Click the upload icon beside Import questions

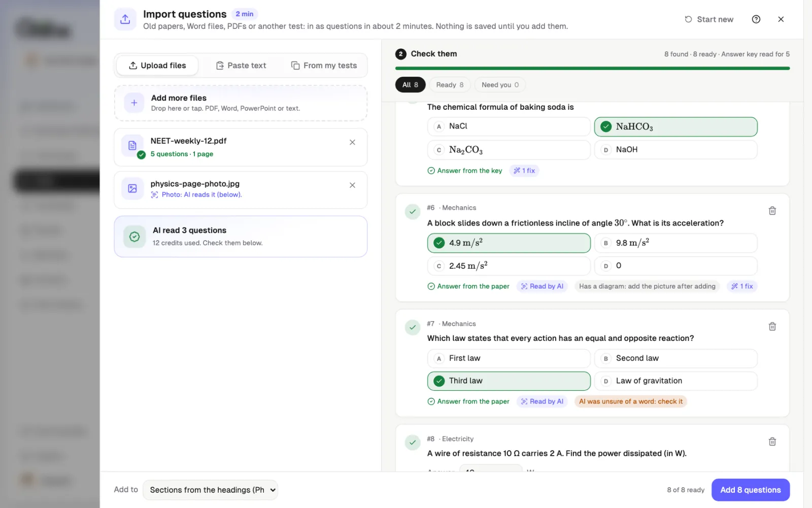tap(125, 19)
